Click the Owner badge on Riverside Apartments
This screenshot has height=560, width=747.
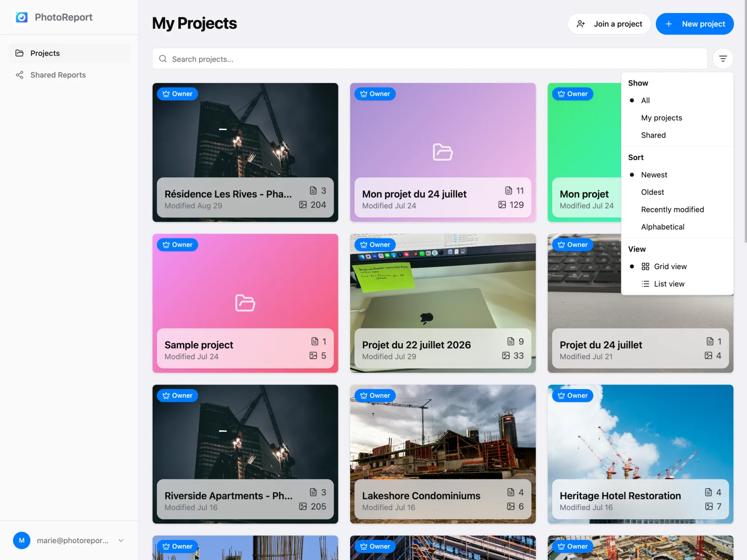[177, 395]
